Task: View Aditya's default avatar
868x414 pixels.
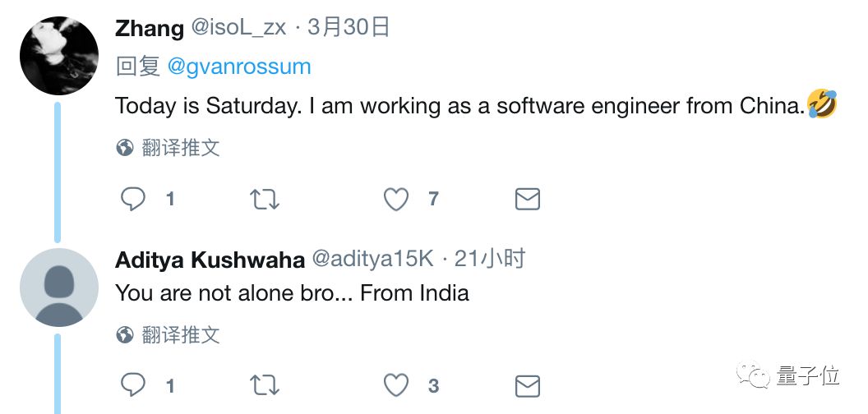Action: [59, 287]
